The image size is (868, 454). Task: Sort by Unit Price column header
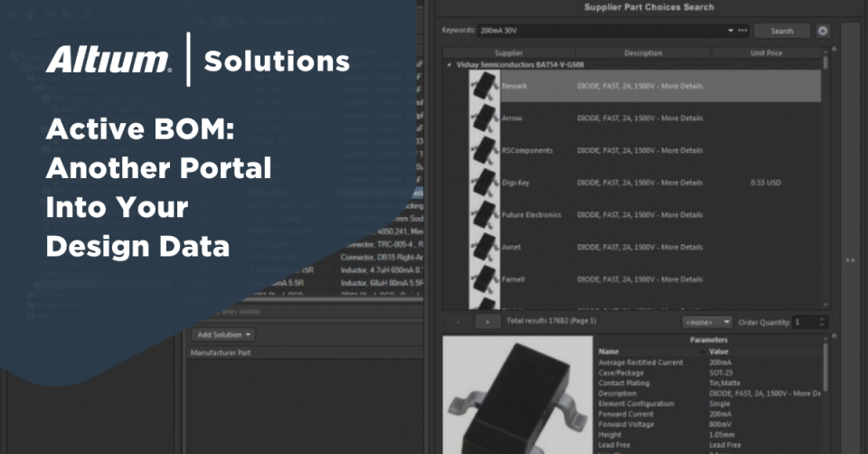[767, 53]
